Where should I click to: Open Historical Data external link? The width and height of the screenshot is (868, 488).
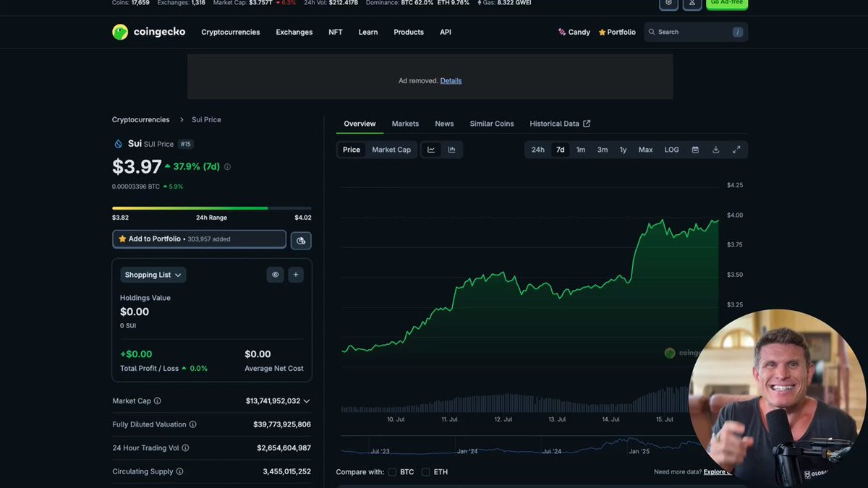click(x=560, y=124)
